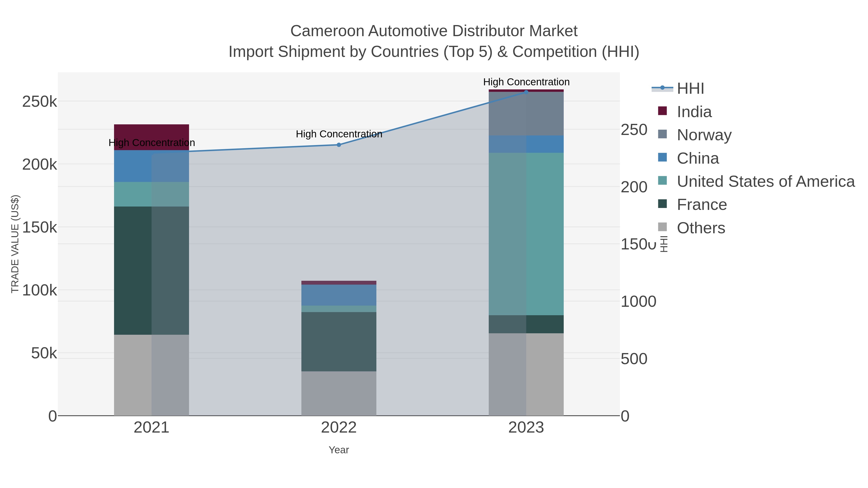Viewport: 868px width, 488px height.
Task: Click the 2022 x-axis year label
Action: tap(339, 428)
